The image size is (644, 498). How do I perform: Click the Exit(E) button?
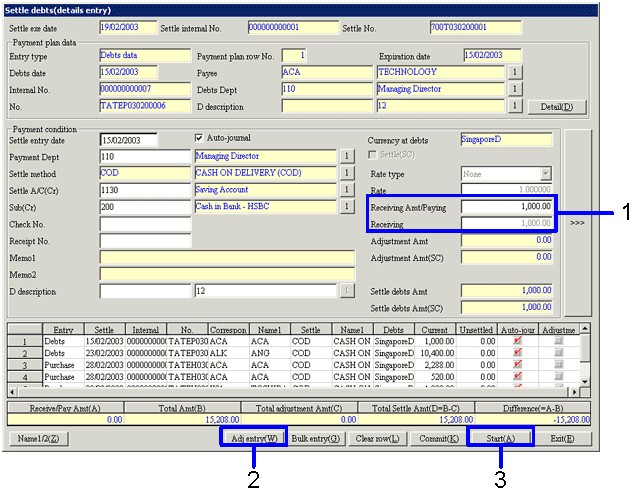point(562,438)
